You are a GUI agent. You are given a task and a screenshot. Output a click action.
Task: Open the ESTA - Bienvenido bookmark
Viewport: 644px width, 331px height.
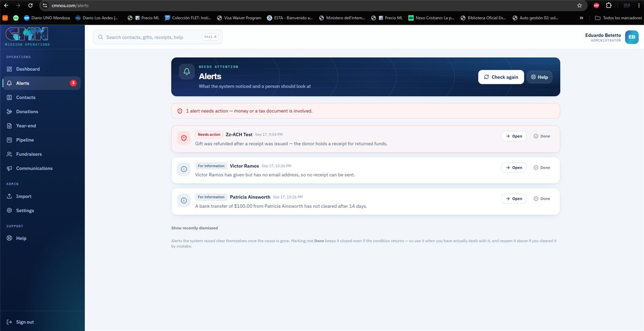(290, 18)
